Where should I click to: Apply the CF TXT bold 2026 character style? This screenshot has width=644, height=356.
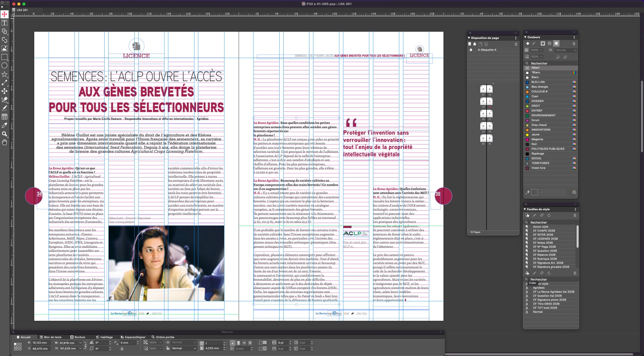point(545,308)
